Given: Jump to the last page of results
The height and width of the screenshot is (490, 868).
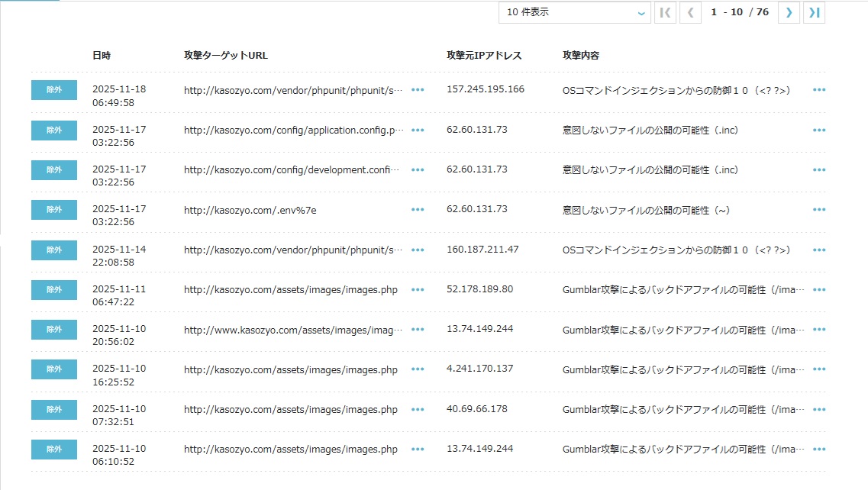Looking at the screenshot, I should pos(815,12).
